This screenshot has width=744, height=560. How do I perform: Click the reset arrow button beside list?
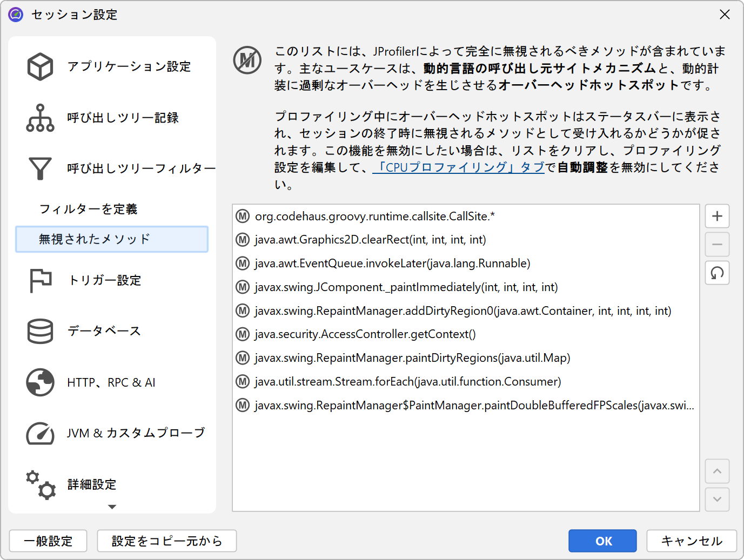717,273
